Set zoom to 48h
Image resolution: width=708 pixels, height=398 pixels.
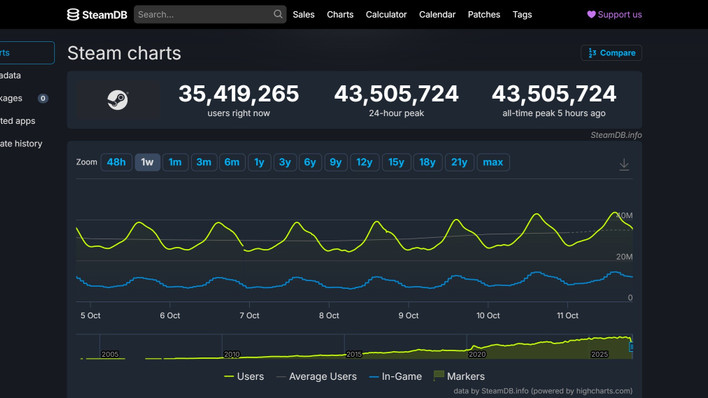[x=116, y=162]
